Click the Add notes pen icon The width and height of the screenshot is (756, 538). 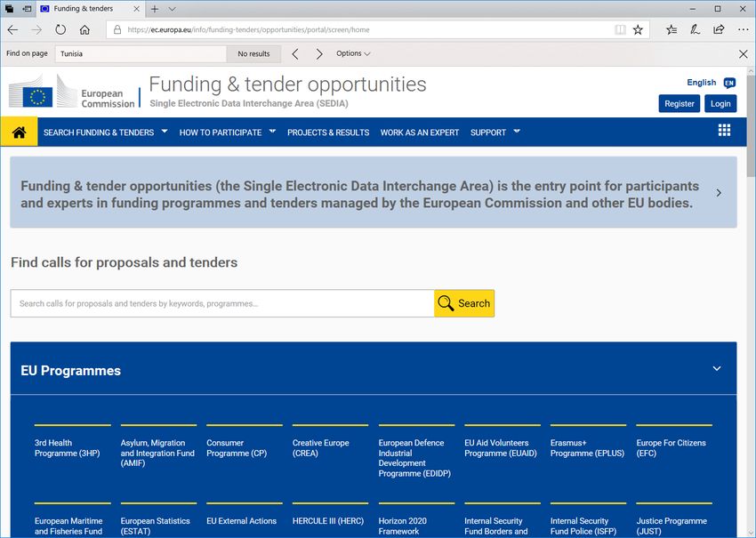tap(695, 30)
